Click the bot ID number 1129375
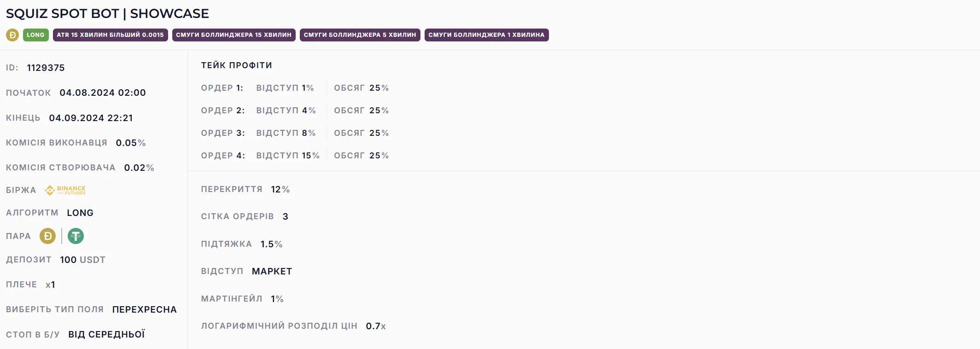This screenshot has height=349, width=980. click(x=46, y=68)
